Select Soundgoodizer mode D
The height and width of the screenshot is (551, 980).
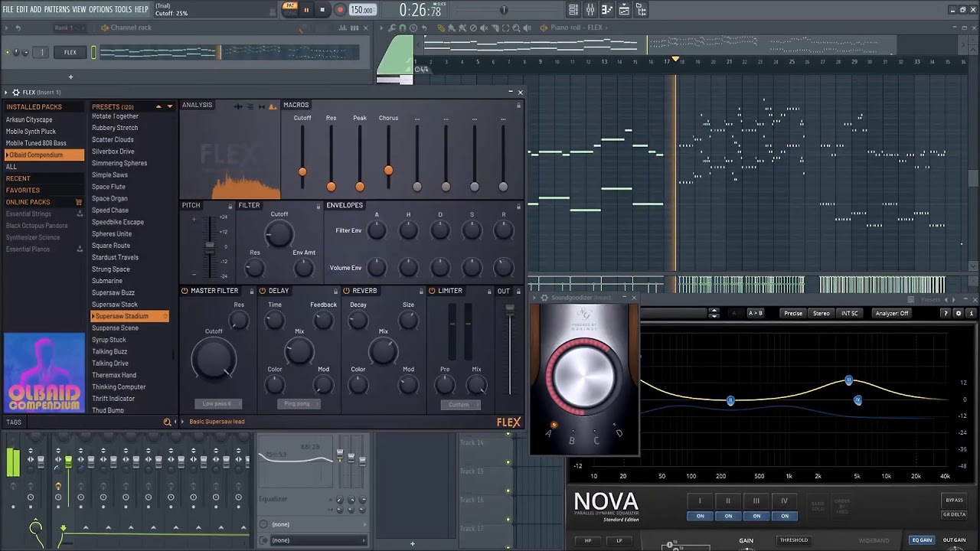pyautogui.click(x=619, y=433)
